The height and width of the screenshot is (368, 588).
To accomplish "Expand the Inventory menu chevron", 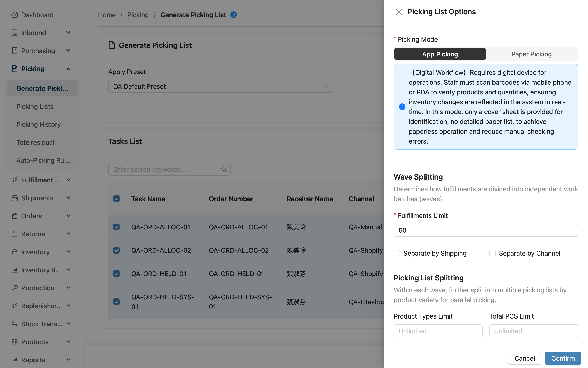I will [69, 251].
